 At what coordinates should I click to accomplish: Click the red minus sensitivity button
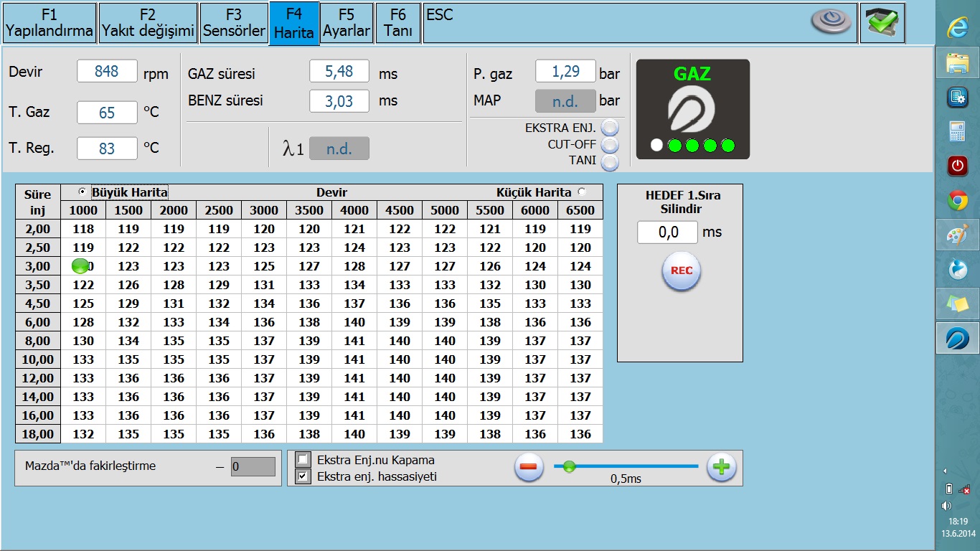pos(528,467)
